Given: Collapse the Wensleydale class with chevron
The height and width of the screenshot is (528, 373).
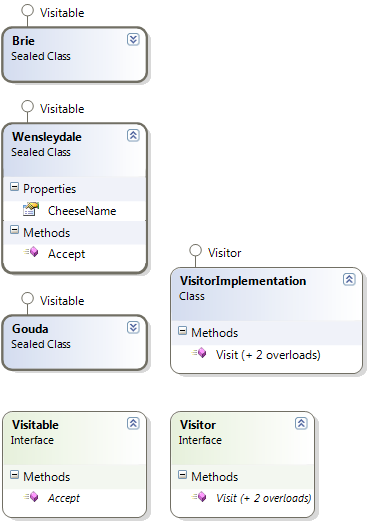Looking at the screenshot, I should tap(133, 135).
